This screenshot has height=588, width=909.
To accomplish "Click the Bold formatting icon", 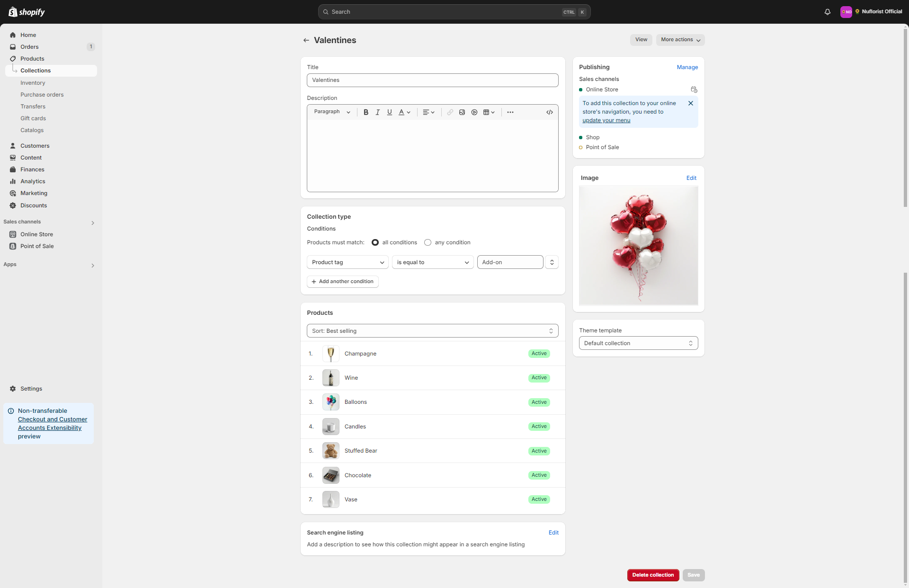I will pyautogui.click(x=365, y=112).
